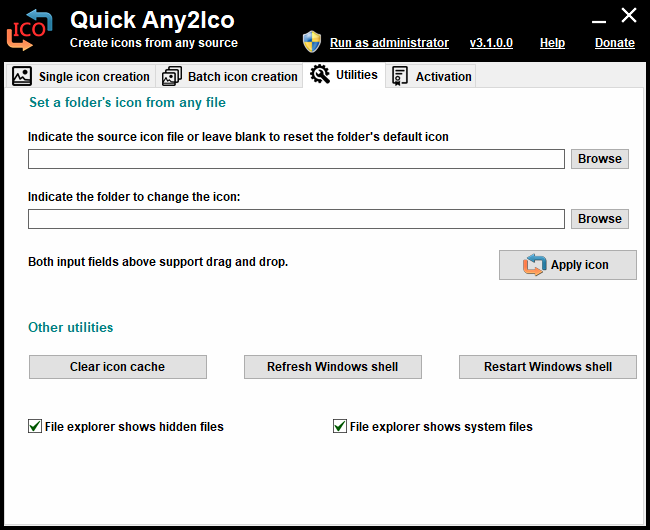Click the Single icon creation picture icon

coord(22,76)
